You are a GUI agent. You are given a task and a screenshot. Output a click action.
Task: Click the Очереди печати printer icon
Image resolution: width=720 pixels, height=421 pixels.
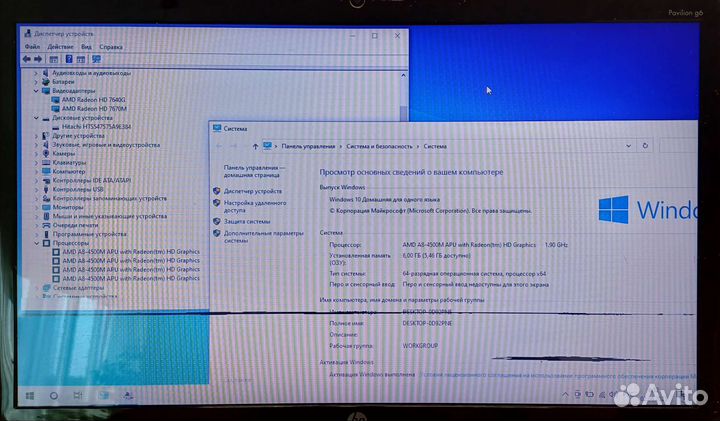[46, 225]
